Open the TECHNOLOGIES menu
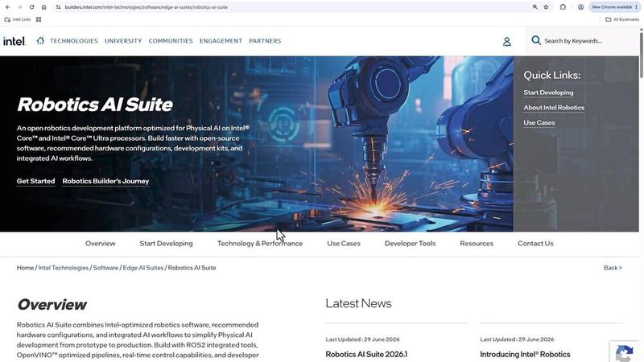 74,41
